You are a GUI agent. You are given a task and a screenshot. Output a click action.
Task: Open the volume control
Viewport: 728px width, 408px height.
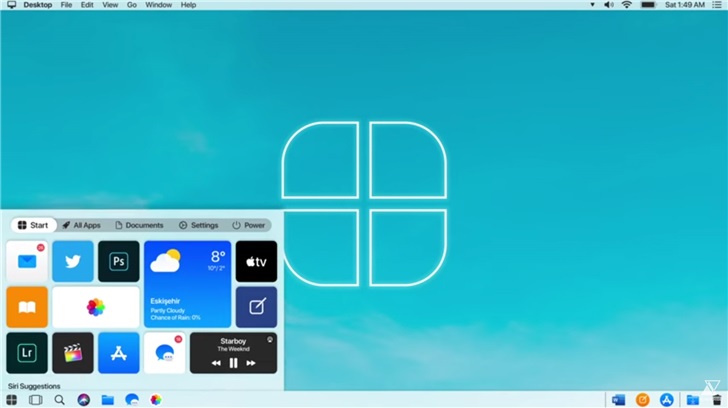pos(609,5)
